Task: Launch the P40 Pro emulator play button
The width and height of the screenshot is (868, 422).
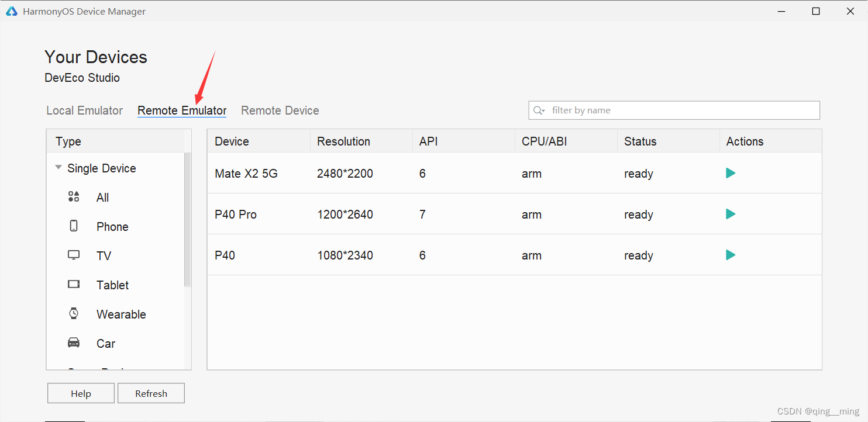Action: [731, 214]
